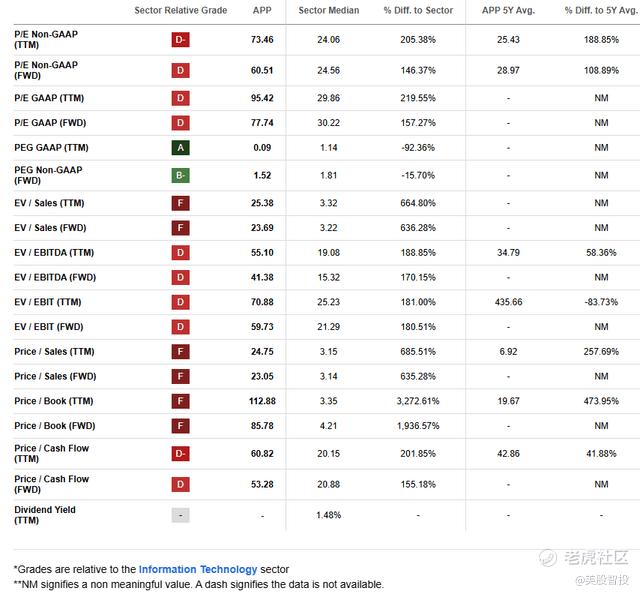Select the EV / EBITDA (TTM) row label
The height and width of the screenshot is (594, 640).
pos(54,253)
